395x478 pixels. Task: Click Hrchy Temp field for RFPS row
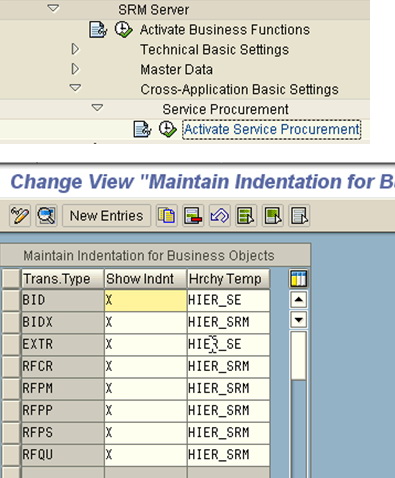[x=228, y=432]
